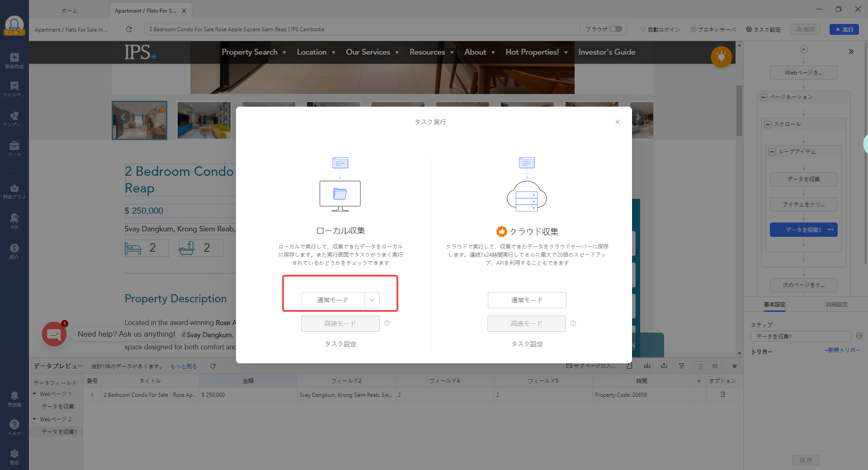Collapse the ページネーション workflow node
Image resolution: width=868 pixels, height=470 pixels.
(764, 97)
